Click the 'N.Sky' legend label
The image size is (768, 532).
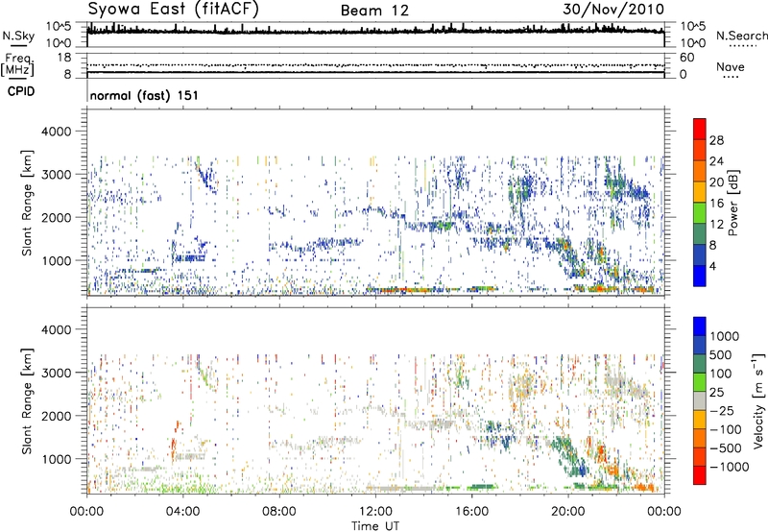coord(18,36)
